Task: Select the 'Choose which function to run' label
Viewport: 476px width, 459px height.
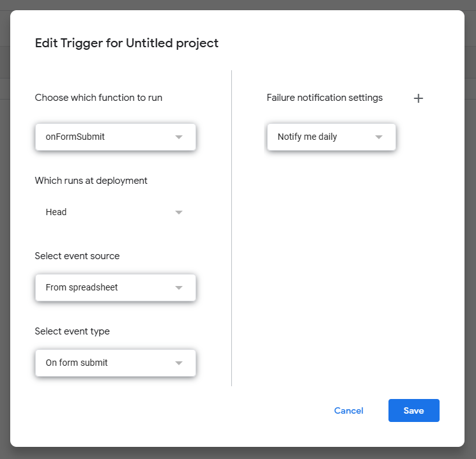Action: pos(98,98)
